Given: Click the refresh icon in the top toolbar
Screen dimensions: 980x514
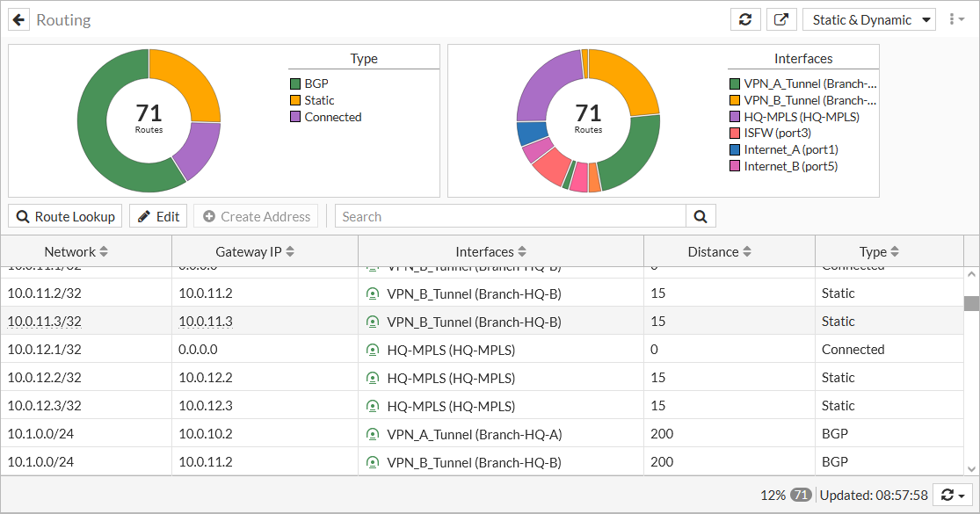Looking at the screenshot, I should click(745, 18).
